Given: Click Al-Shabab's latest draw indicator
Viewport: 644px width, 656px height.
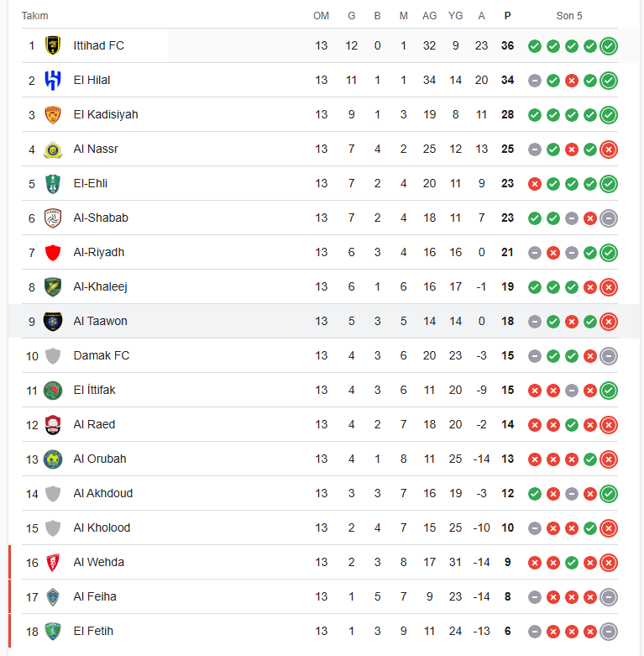Looking at the screenshot, I should 609,218.
